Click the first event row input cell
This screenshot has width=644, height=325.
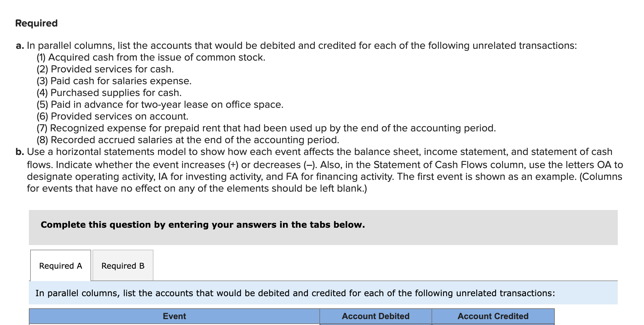coord(174,324)
